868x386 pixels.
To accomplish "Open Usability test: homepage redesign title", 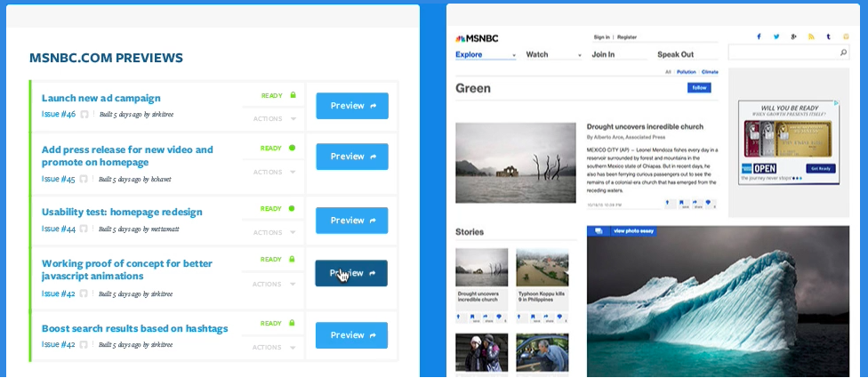I will click(x=122, y=212).
